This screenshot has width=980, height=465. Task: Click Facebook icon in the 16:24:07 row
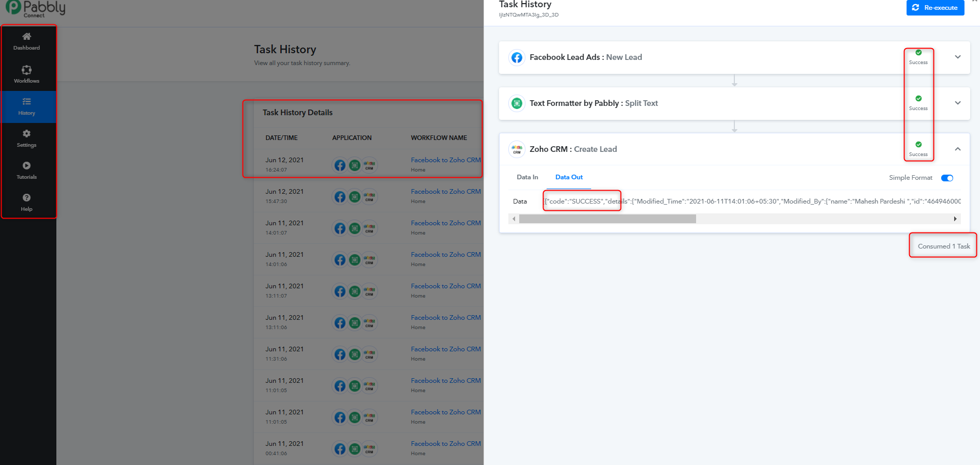340,165
